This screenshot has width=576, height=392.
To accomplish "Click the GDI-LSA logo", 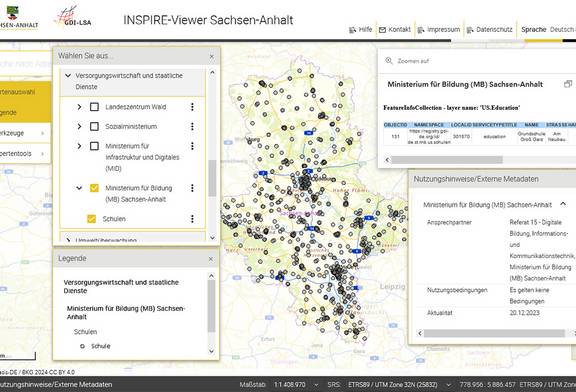I will [73, 17].
